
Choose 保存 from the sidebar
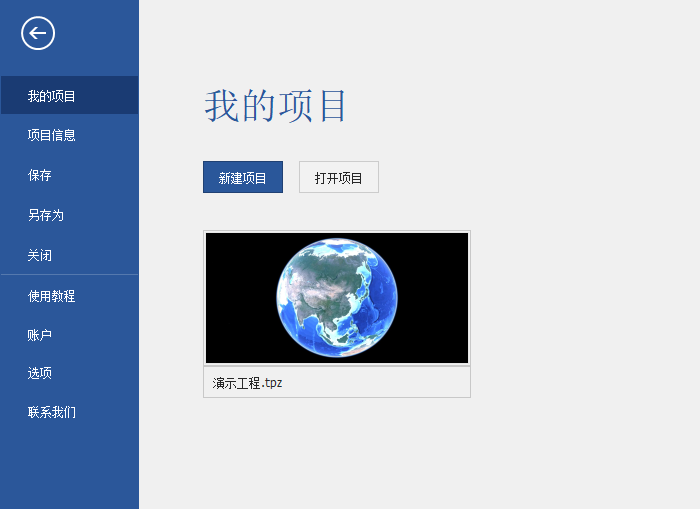(x=40, y=175)
